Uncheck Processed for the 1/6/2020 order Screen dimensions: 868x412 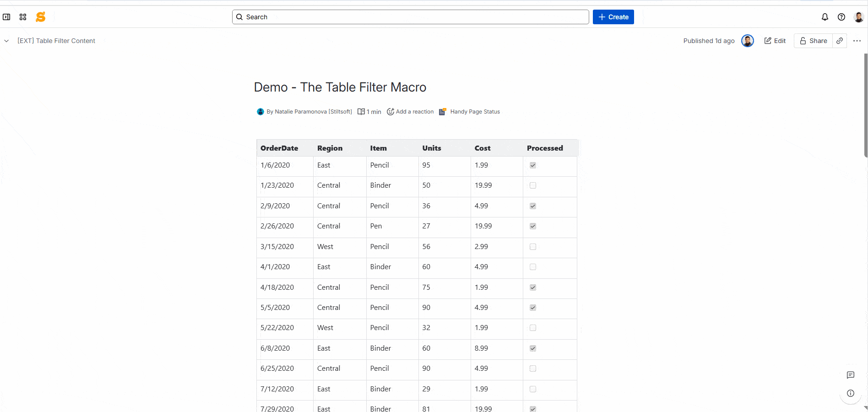[x=532, y=165]
